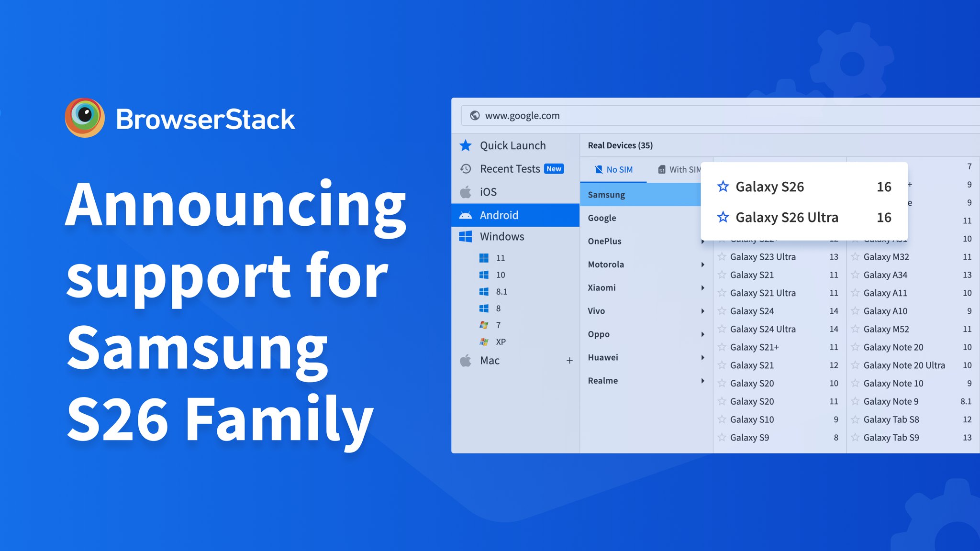The width and height of the screenshot is (980, 551).
Task: Star the Galaxy S24 device
Action: tap(722, 311)
